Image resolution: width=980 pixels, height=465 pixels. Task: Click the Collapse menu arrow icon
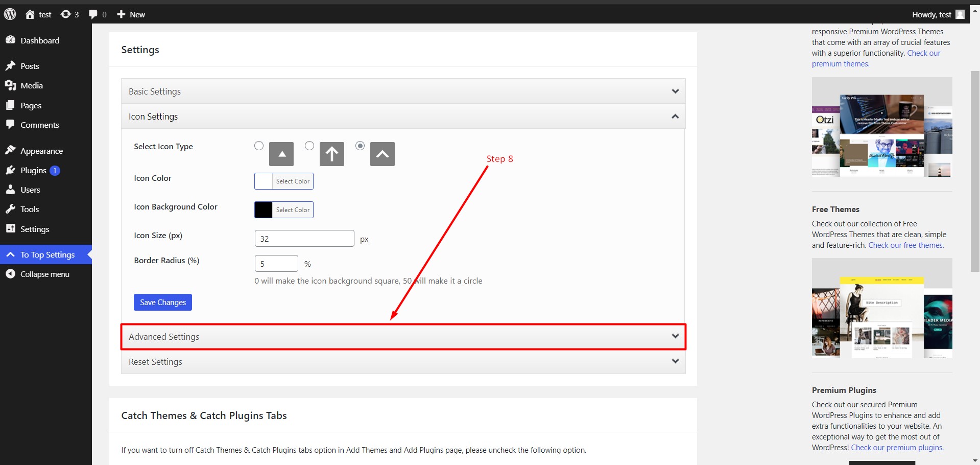click(10, 274)
